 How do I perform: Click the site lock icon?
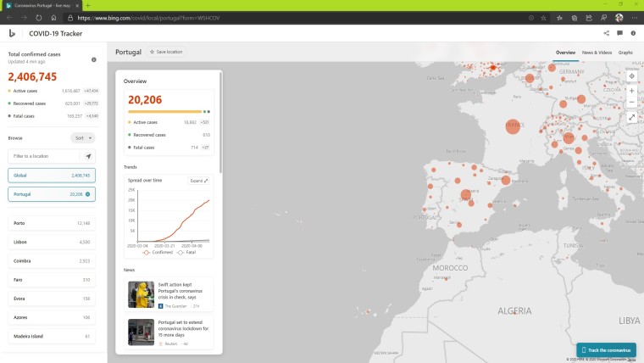[70, 18]
